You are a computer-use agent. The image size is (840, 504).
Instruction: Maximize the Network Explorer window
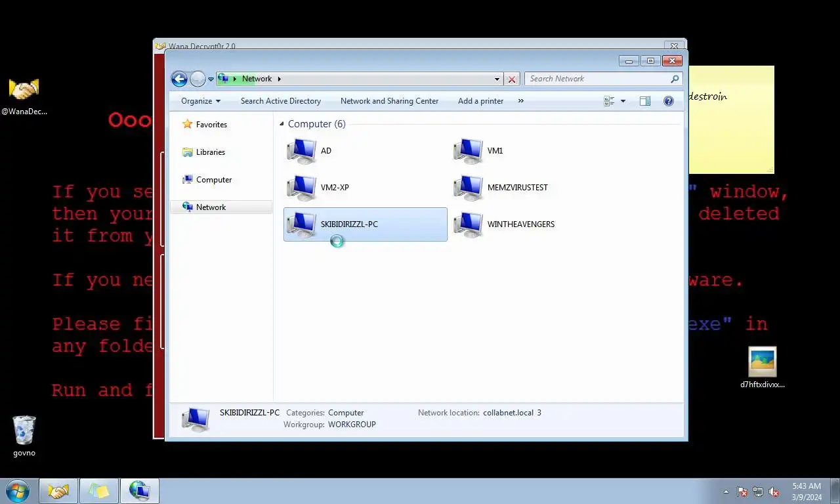(x=650, y=61)
